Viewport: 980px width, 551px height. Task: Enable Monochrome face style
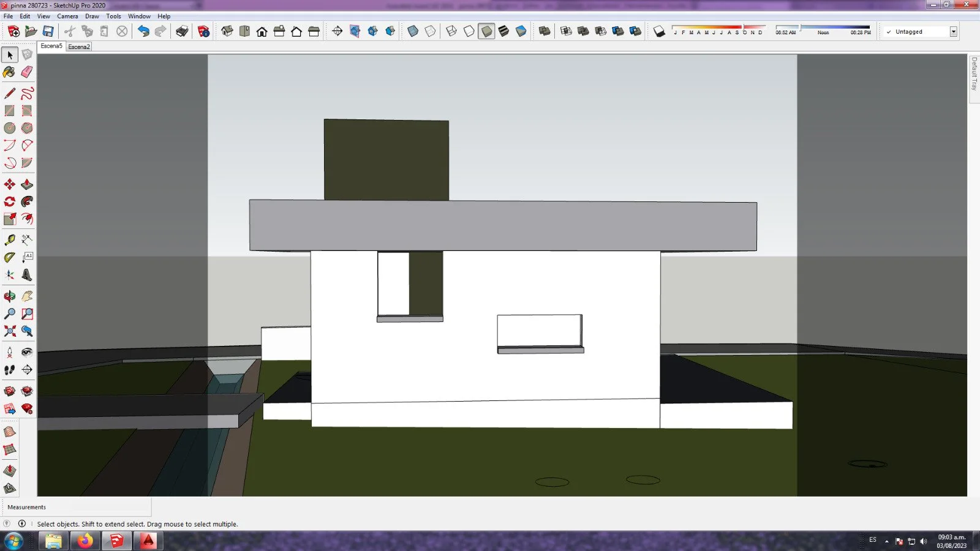click(521, 31)
